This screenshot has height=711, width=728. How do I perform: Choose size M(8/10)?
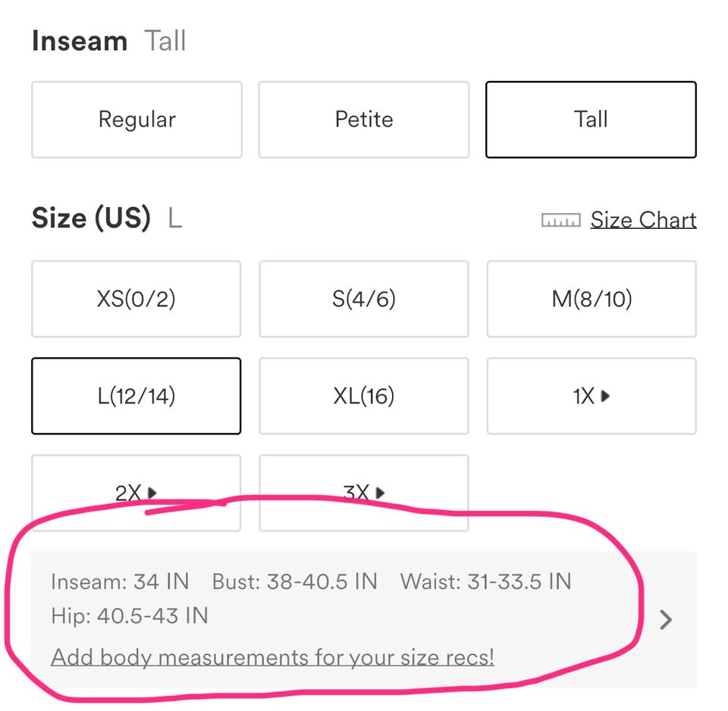click(591, 299)
